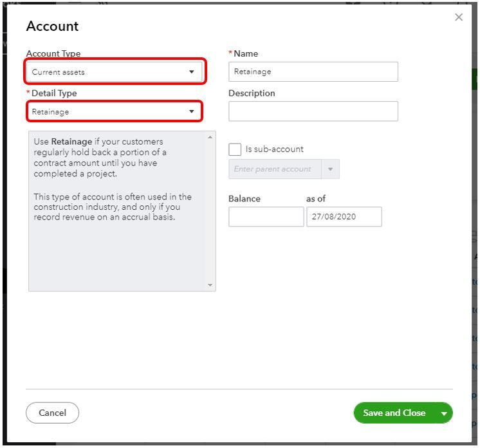480x448 pixels.
Task: Click Save and Close button
Action: pyautogui.click(x=394, y=413)
